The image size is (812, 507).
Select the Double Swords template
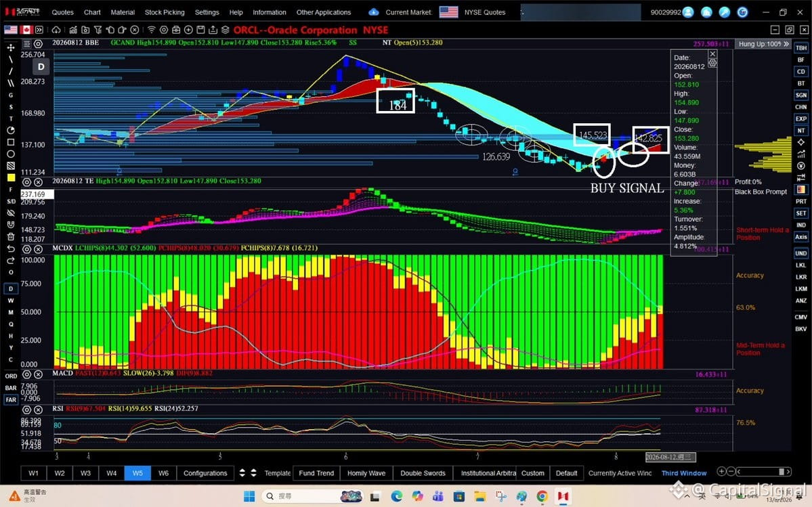point(423,473)
